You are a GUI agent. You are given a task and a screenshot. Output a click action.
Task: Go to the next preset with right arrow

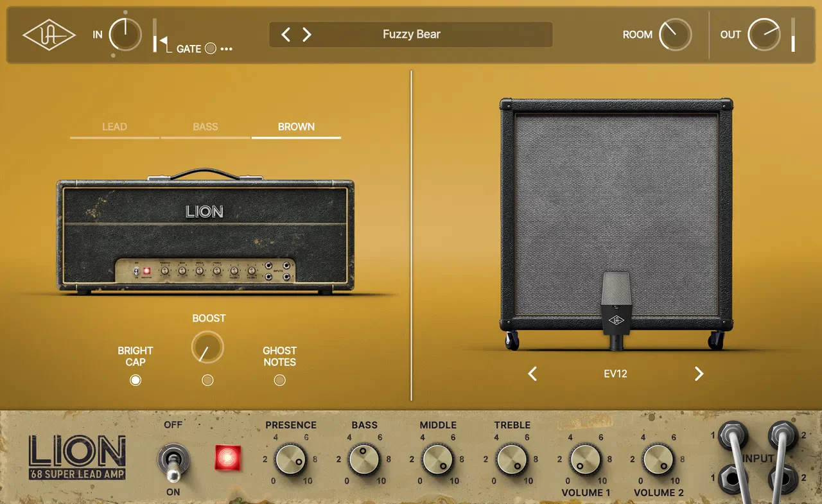[307, 35]
